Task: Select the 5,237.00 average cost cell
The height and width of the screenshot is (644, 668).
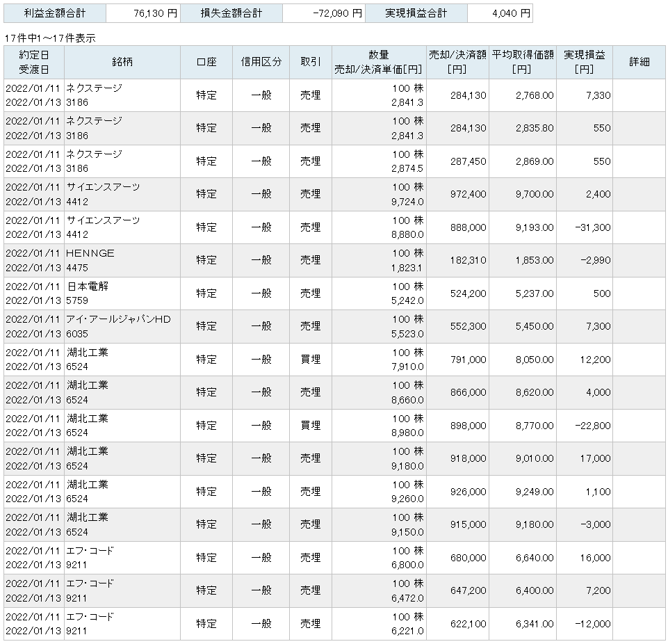Action: coord(523,293)
